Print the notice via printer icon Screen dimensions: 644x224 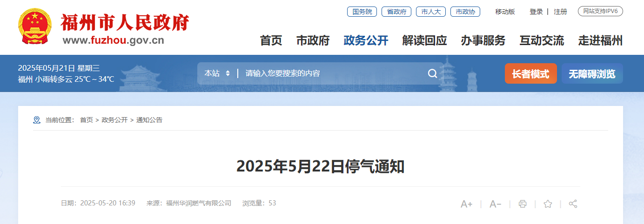click(x=523, y=204)
